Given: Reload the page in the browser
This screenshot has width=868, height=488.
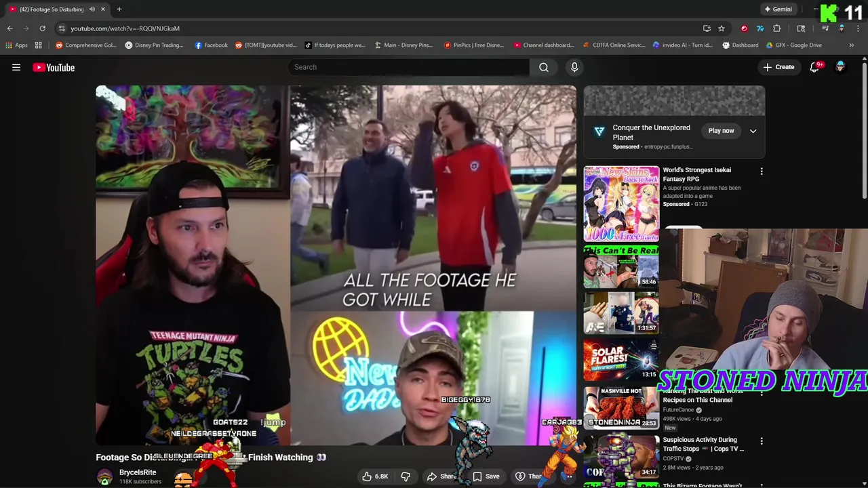Looking at the screenshot, I should click(x=42, y=28).
